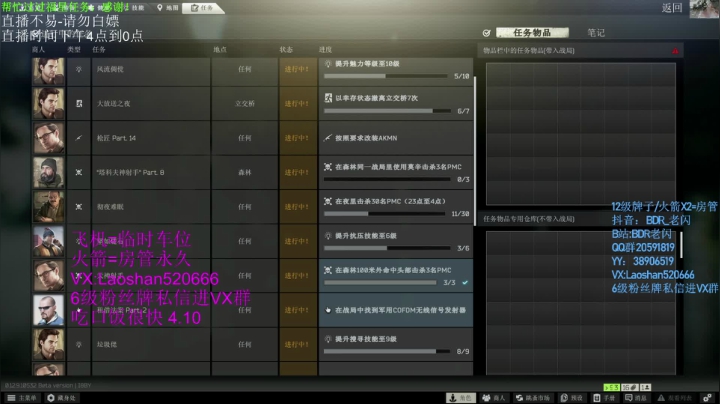Screen dimensions: 720x404
Task: Switch to the 技能 (Skills) tab
Action: pyautogui.click(x=137, y=8)
